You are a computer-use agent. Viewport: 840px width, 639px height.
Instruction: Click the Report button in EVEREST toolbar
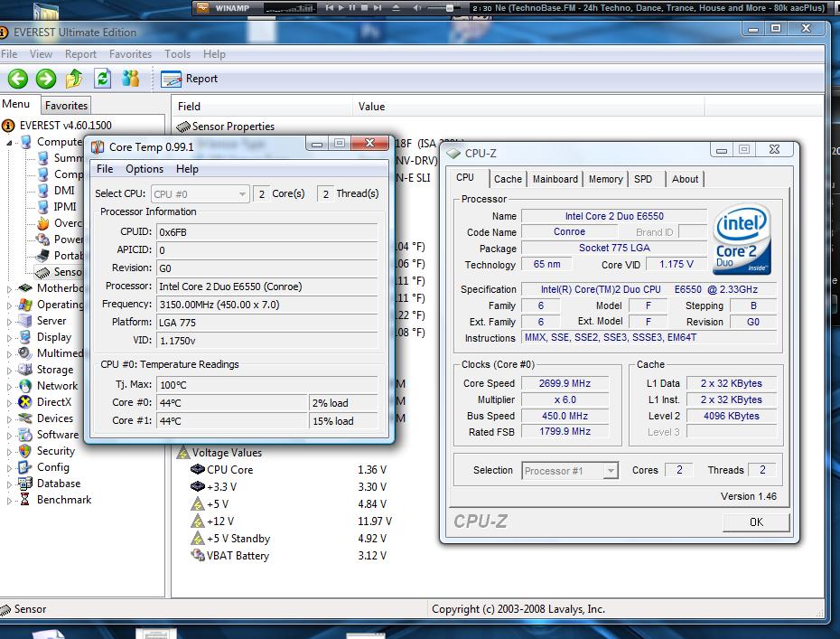click(189, 79)
